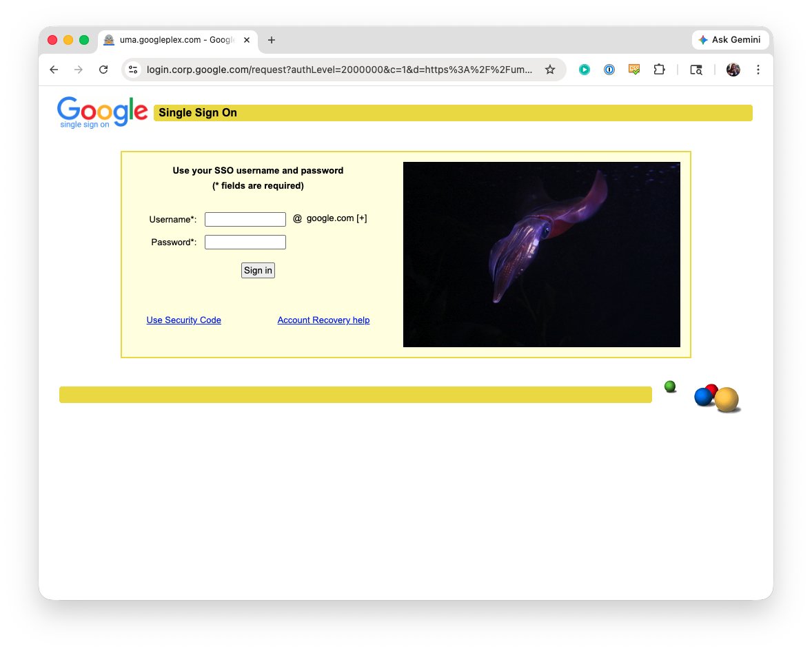Click the Sign in button

258,270
